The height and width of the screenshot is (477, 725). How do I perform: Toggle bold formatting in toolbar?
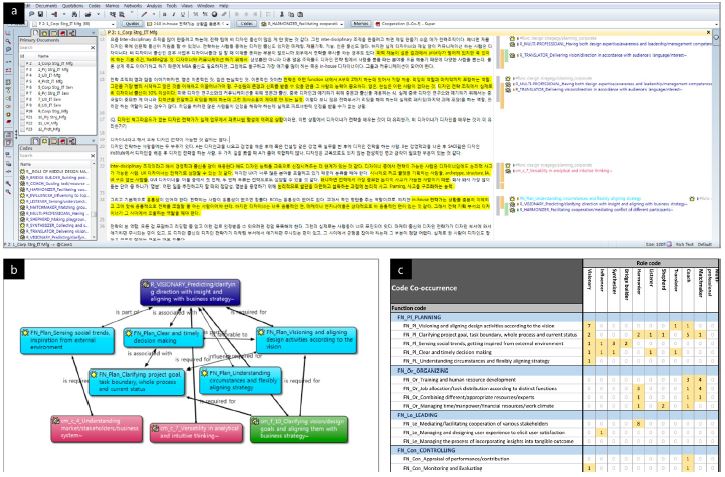tap(164, 14)
